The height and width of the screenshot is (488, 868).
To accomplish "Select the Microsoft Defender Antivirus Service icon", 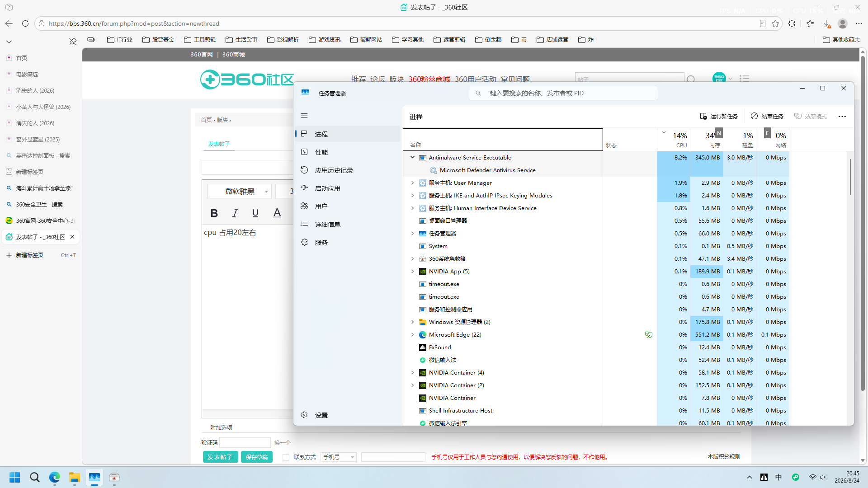I will coord(433,170).
